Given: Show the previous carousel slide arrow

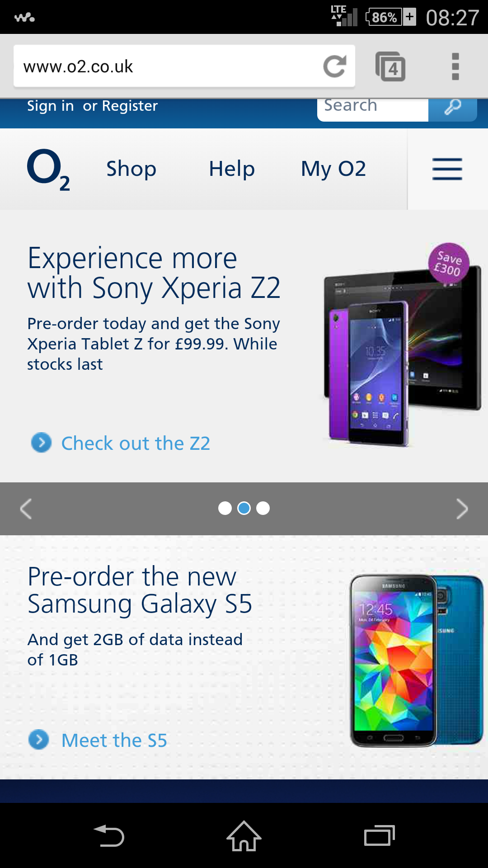Looking at the screenshot, I should 26,509.
